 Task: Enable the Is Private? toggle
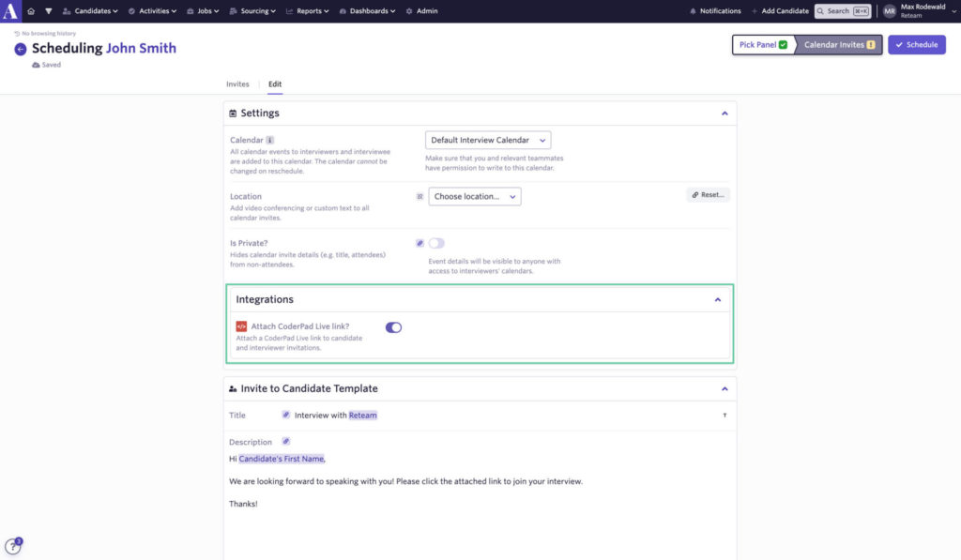(435, 241)
